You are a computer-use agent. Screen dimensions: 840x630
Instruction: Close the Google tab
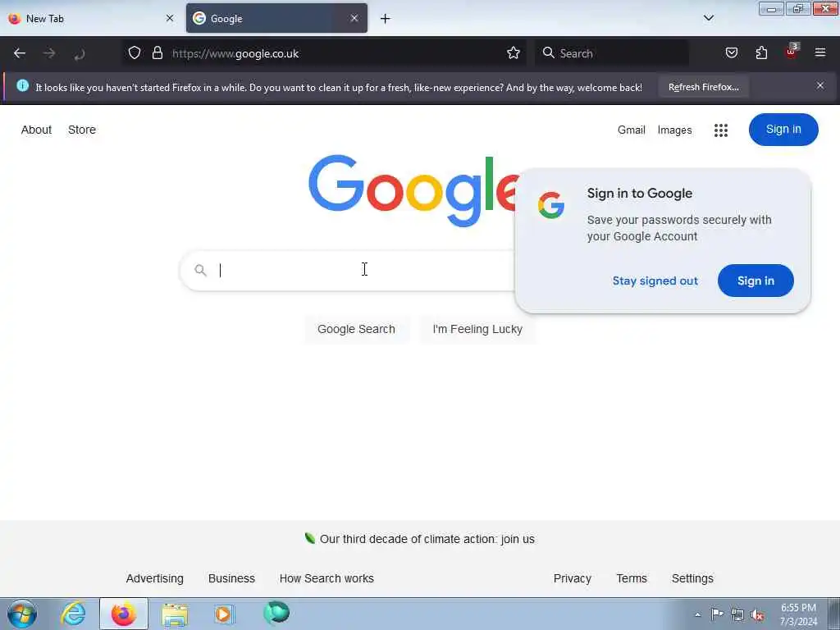tap(354, 18)
